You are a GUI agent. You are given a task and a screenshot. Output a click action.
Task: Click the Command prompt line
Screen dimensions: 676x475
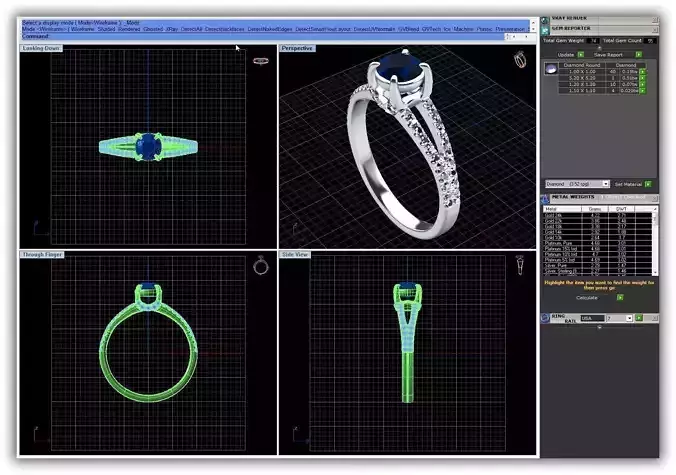tap(263, 37)
